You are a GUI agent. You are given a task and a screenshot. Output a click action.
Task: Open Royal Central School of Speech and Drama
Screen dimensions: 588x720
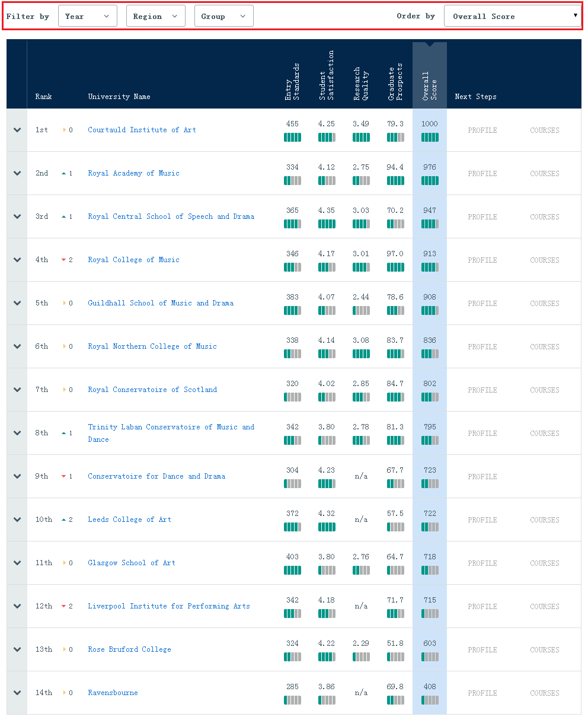pyautogui.click(x=171, y=216)
